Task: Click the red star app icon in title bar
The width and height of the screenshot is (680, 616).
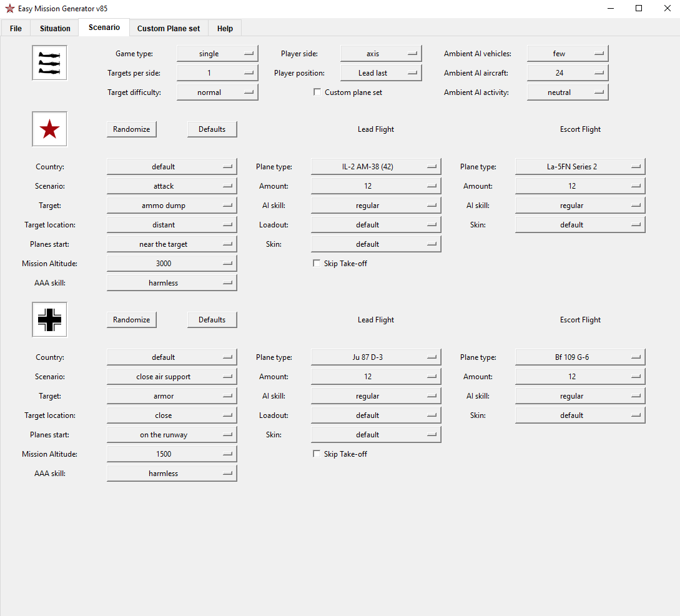Action: pyautogui.click(x=9, y=8)
